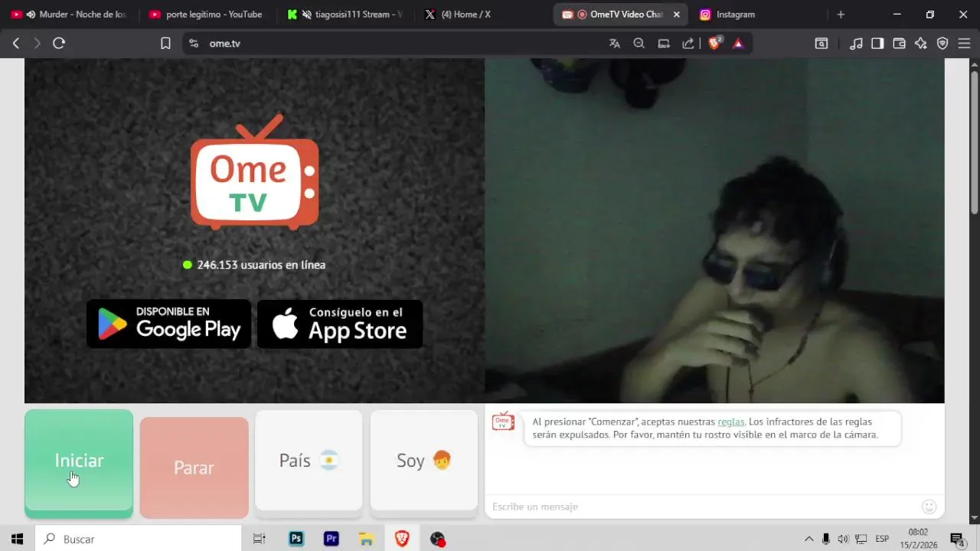980x551 pixels.
Task: Close the OmeTV Video Chat tab
Action: [x=677, y=15]
